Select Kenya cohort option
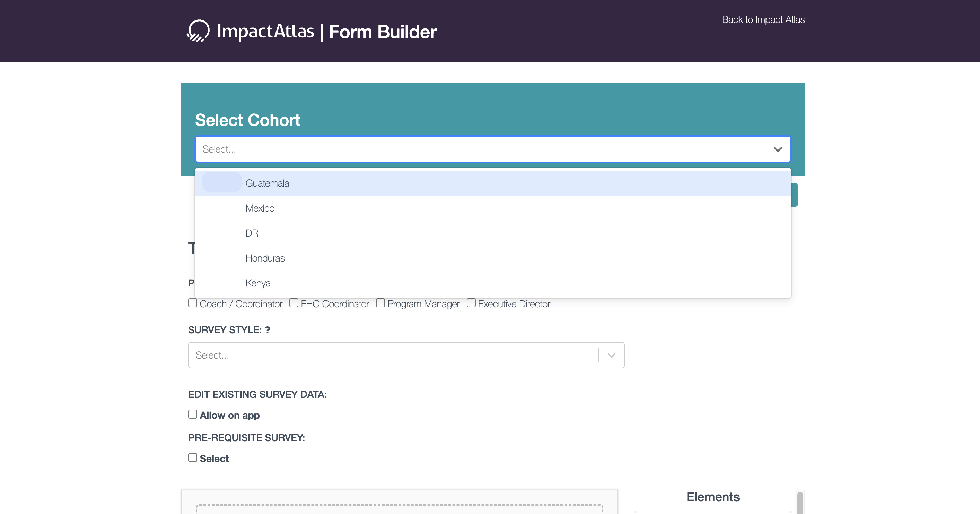 pyautogui.click(x=258, y=283)
